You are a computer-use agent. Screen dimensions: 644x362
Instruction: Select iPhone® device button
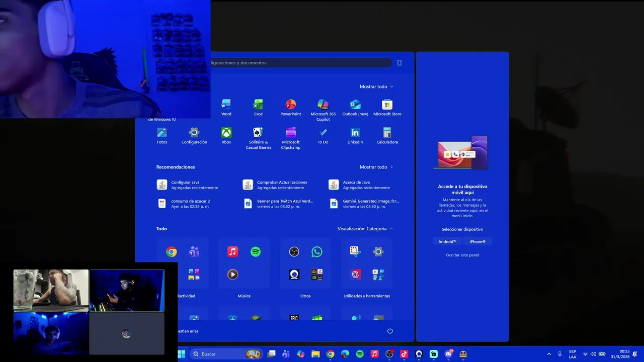(x=477, y=242)
